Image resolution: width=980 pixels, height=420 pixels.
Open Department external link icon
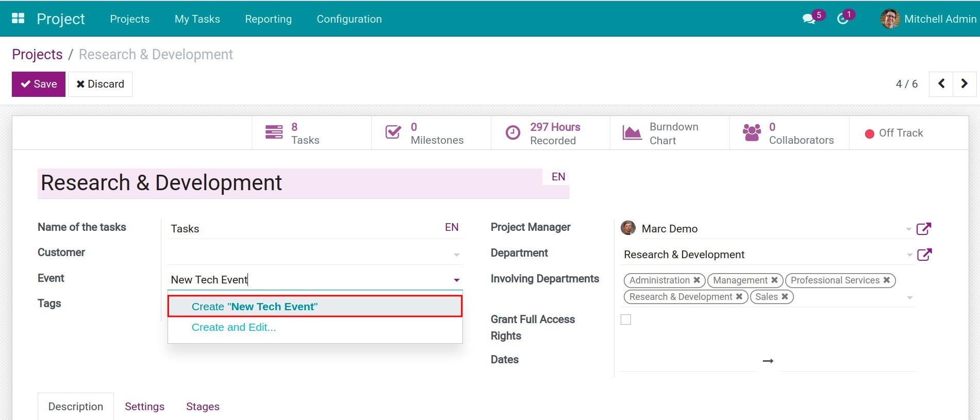point(924,255)
